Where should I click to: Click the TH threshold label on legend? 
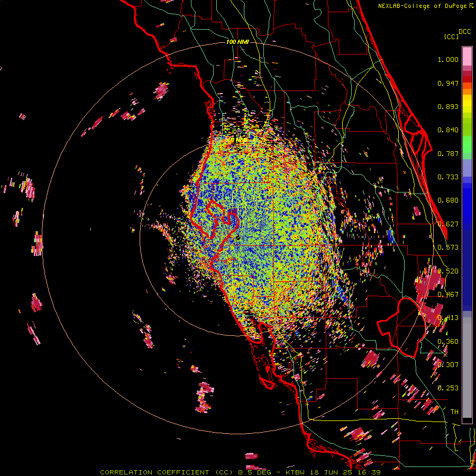click(x=454, y=412)
